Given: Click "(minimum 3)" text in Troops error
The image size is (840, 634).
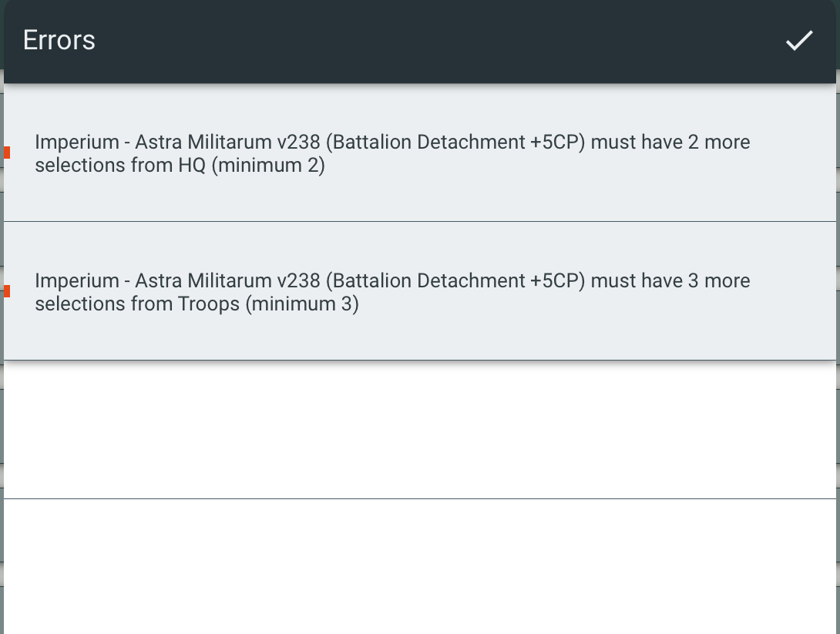Looking at the screenshot, I should 302,304.
